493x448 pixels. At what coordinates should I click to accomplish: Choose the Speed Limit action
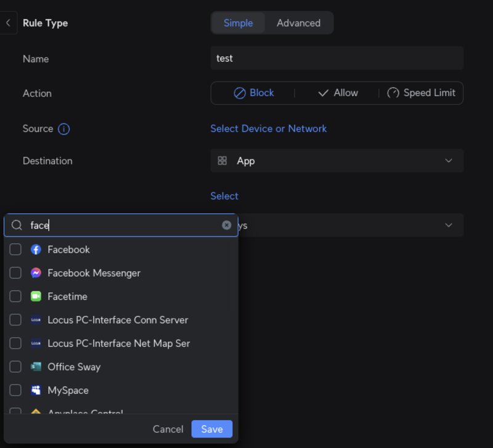(421, 93)
